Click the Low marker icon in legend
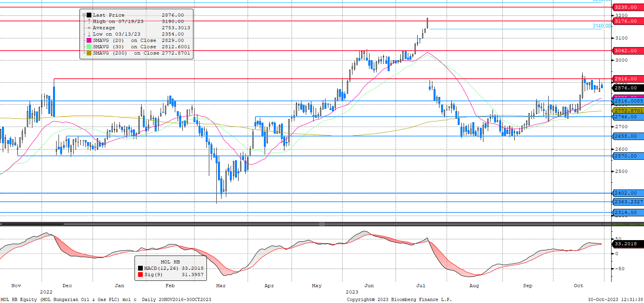The width and height of the screenshot is (644, 303). (89, 34)
